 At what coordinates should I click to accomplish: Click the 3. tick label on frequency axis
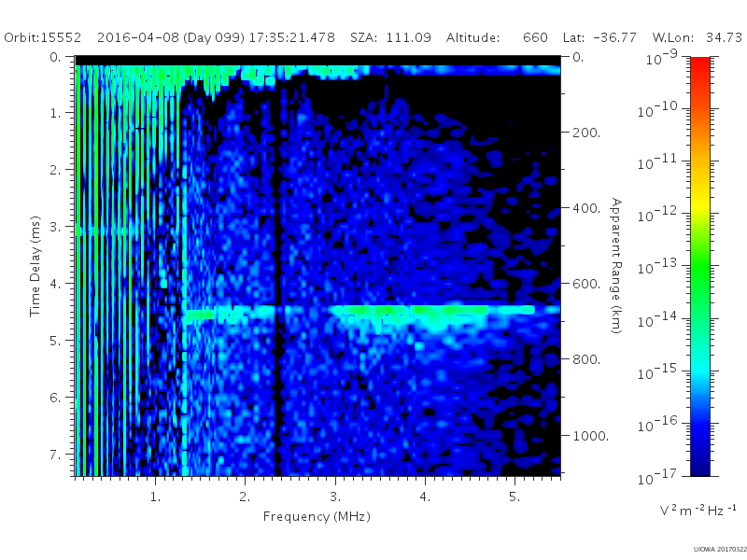pos(335,497)
